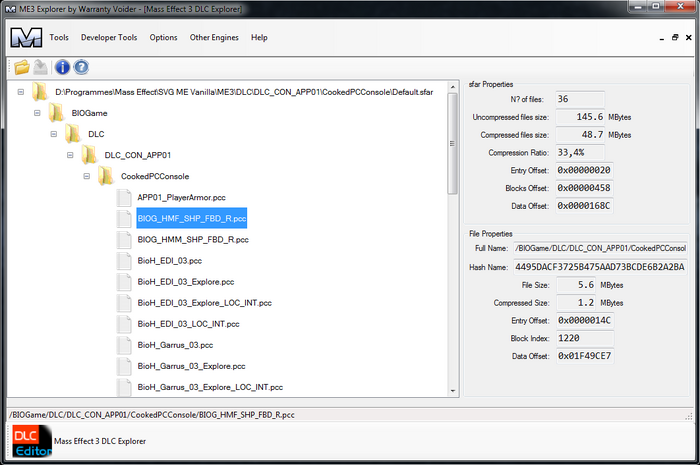Open an sfar file with the folder icon
700x465 pixels.
pos(21,67)
